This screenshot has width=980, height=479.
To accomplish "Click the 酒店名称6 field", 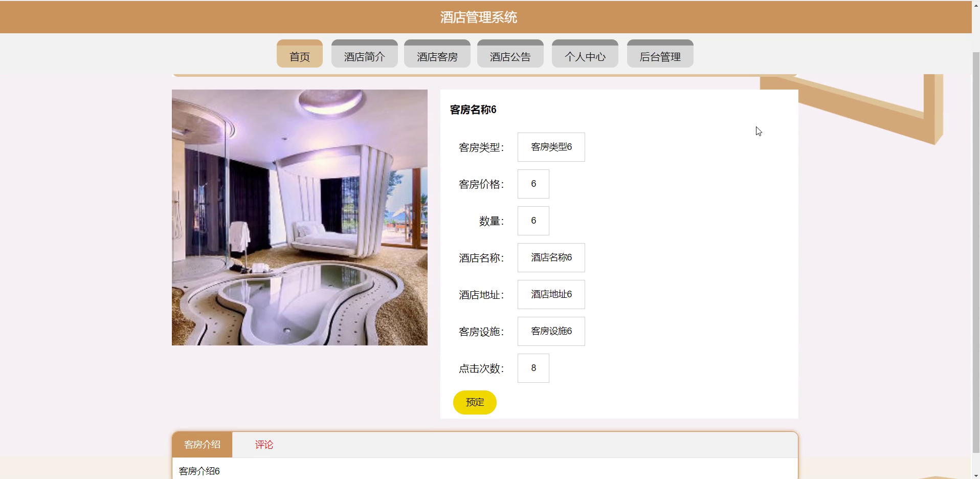I will pos(551,258).
